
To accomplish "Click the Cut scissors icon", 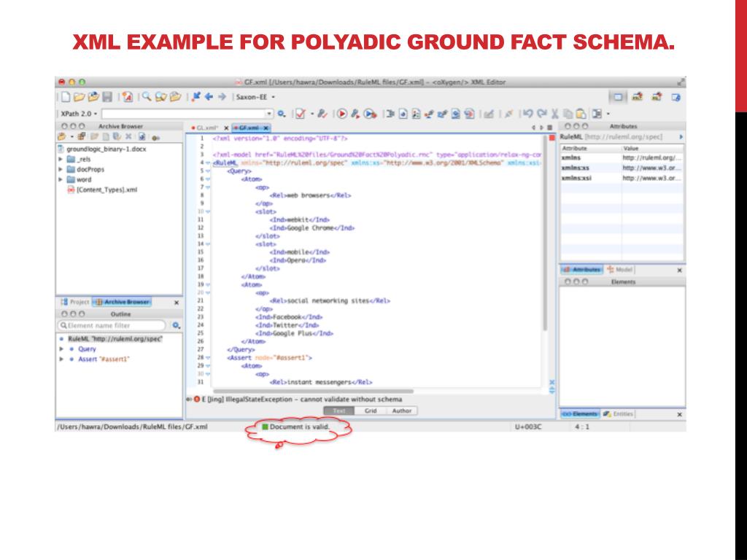I will (556, 114).
